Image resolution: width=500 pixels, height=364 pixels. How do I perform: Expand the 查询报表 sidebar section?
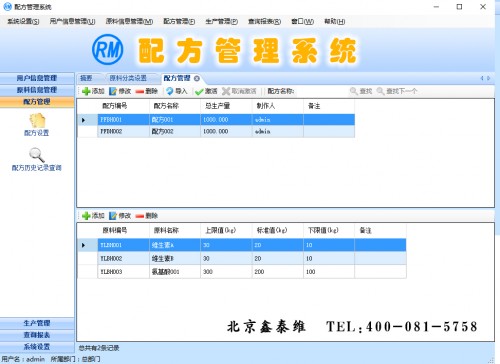[37, 335]
